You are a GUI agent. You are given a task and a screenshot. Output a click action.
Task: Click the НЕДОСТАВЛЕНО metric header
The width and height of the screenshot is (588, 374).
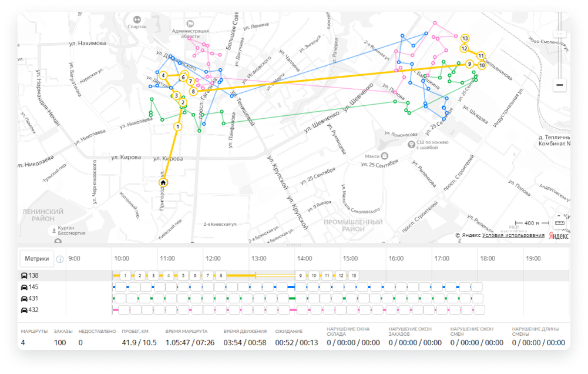pyautogui.click(x=97, y=332)
